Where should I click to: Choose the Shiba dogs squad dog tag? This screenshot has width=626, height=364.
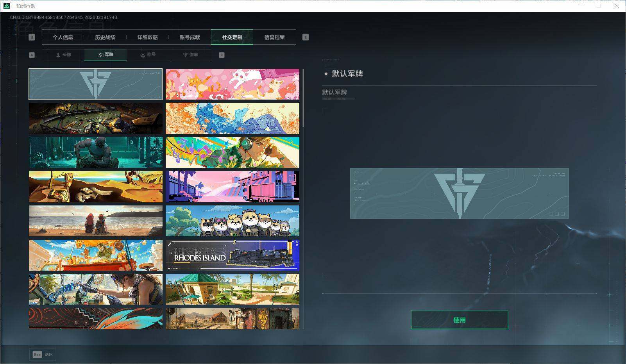click(233, 221)
